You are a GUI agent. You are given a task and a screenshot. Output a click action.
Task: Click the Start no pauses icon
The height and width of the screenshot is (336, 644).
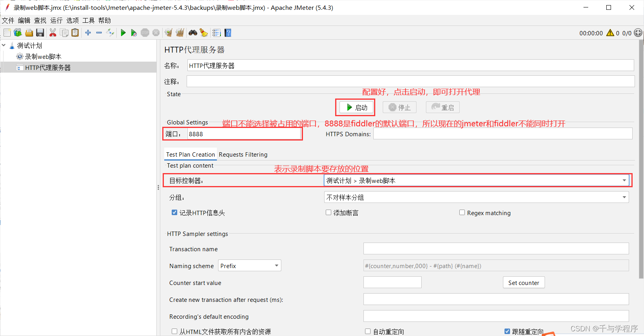tap(134, 33)
